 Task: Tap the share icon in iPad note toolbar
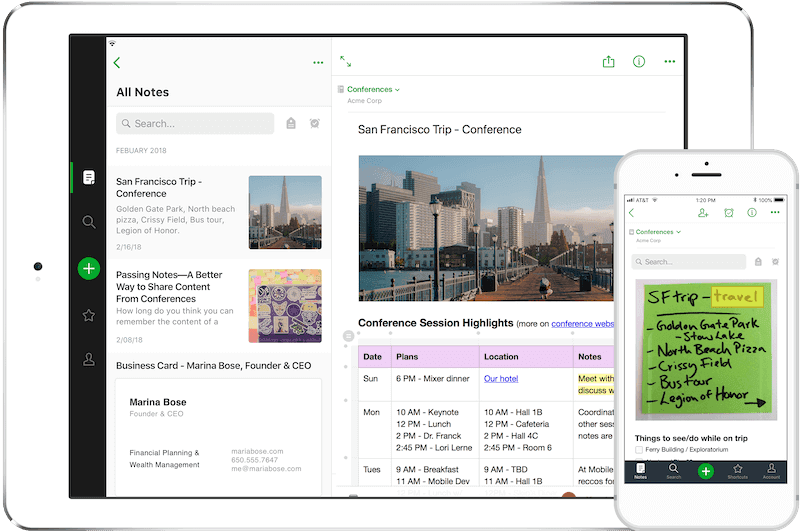[x=608, y=62]
